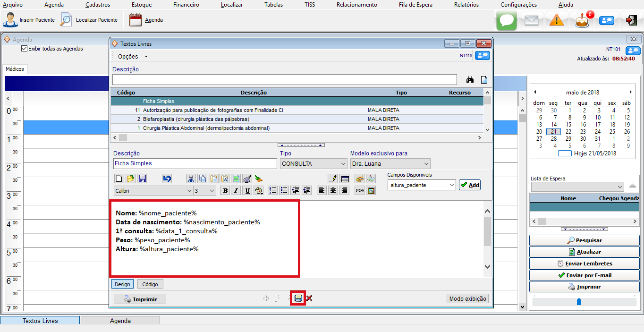Toggle 'Exibir todas as Agendas' checkbox

pos(25,49)
